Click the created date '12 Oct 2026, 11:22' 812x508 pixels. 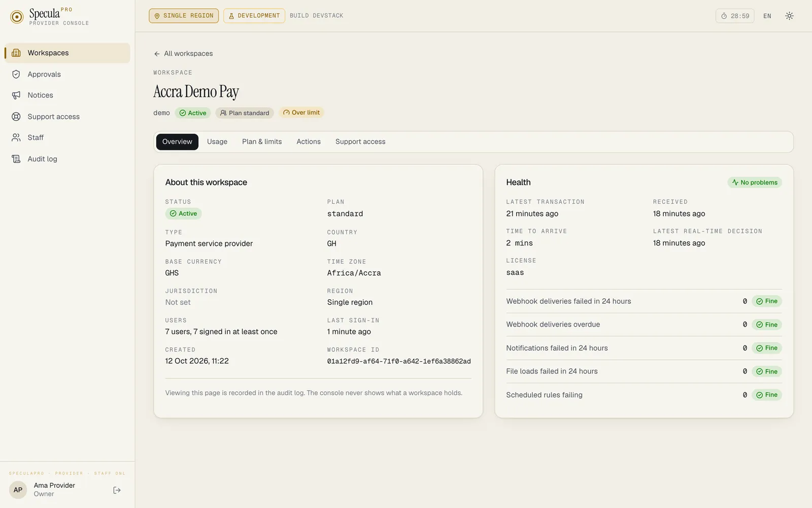[197, 361]
